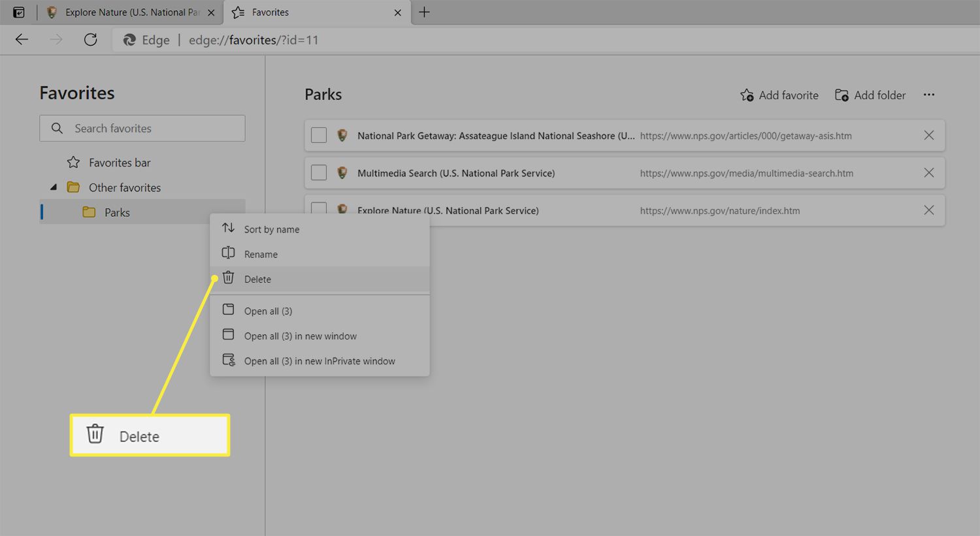Click the rename icon in menu
980x536 pixels.
coord(228,253)
